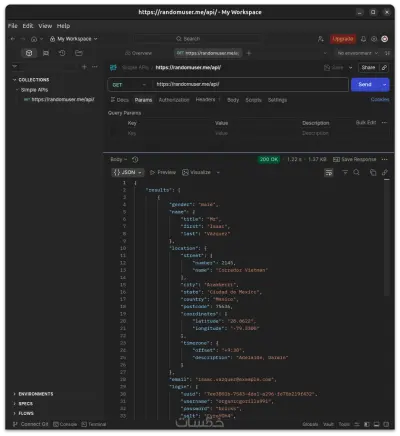Open response history clock icon
The height and width of the screenshot is (436, 400).
(135, 159)
